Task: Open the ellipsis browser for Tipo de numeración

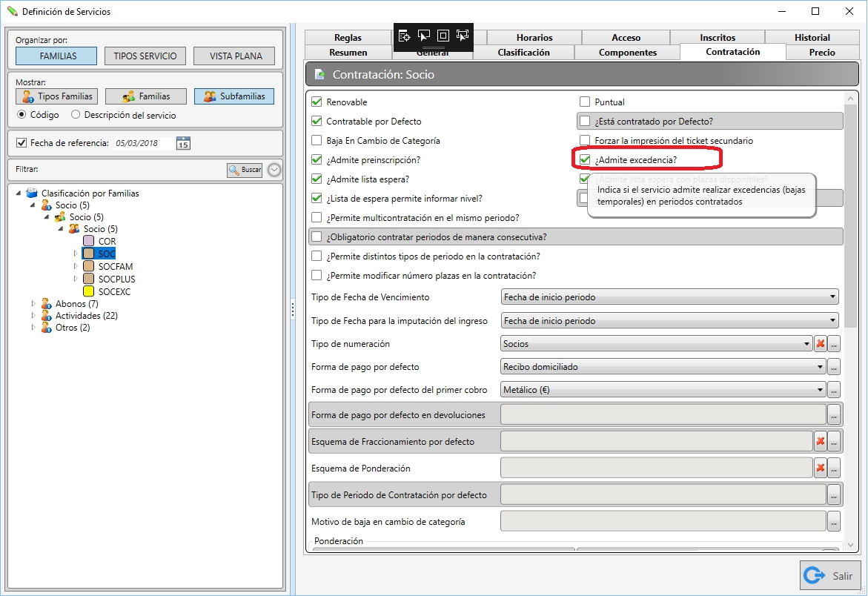Action: click(x=834, y=344)
